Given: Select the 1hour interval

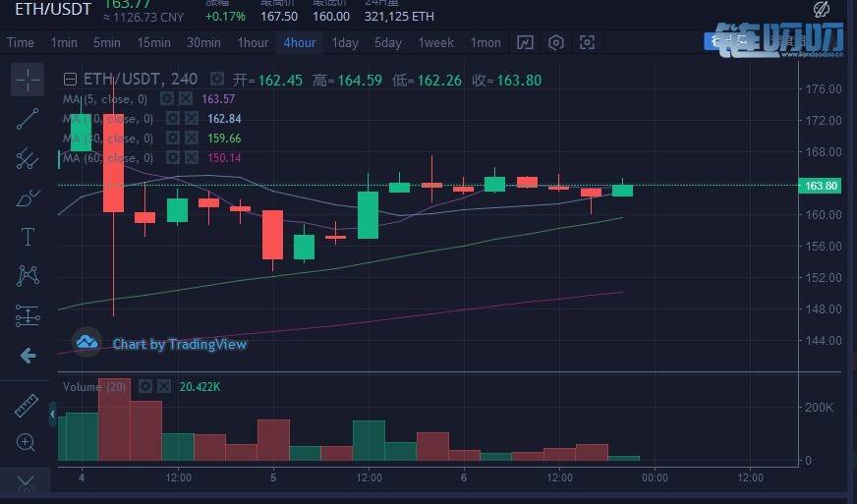Looking at the screenshot, I should click(253, 42).
